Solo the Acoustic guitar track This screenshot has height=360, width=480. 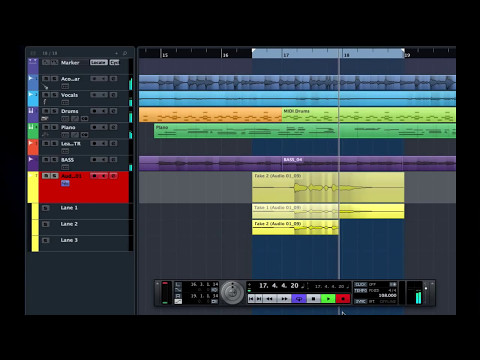(x=54, y=79)
